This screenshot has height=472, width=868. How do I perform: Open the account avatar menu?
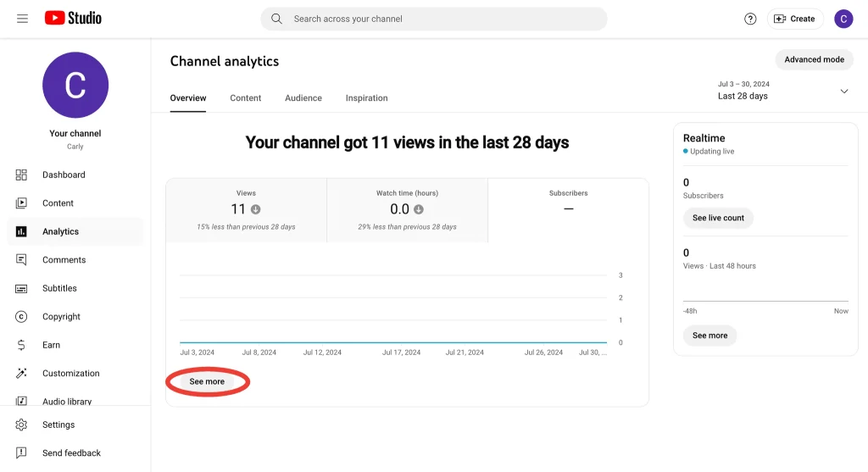(x=843, y=19)
